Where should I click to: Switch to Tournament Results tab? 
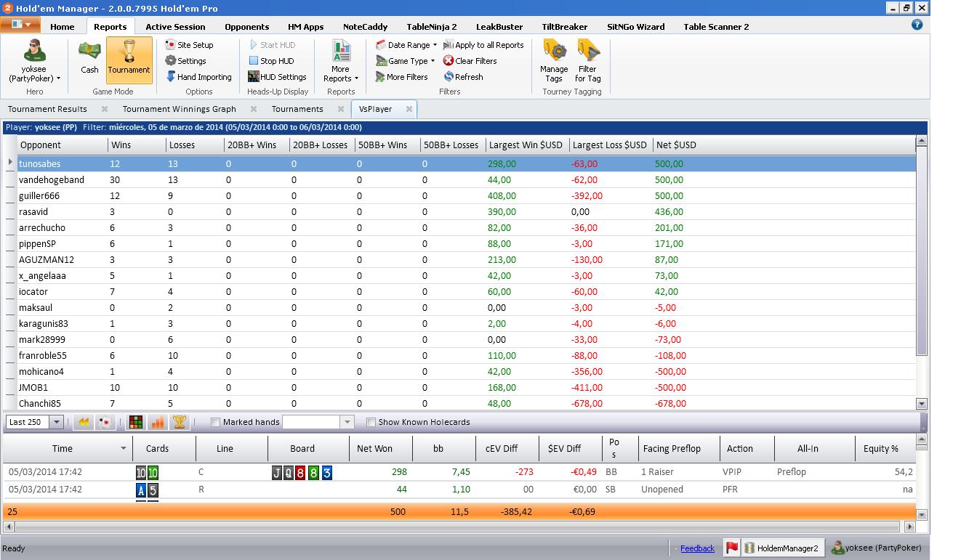[x=47, y=109]
